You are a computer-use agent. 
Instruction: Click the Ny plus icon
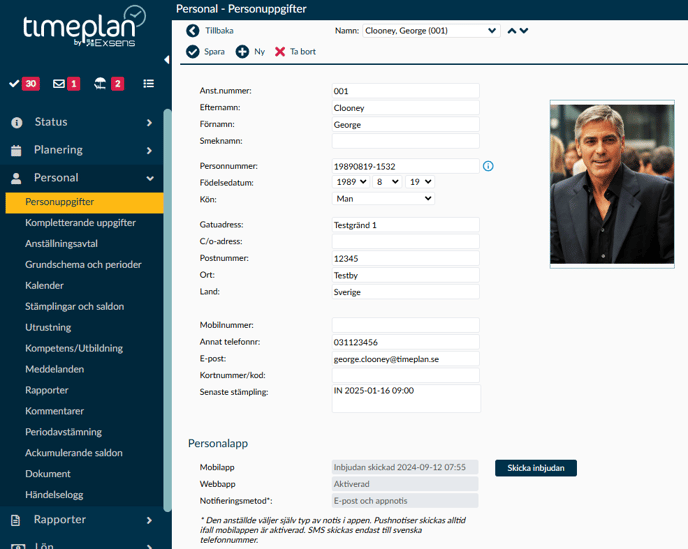[242, 51]
